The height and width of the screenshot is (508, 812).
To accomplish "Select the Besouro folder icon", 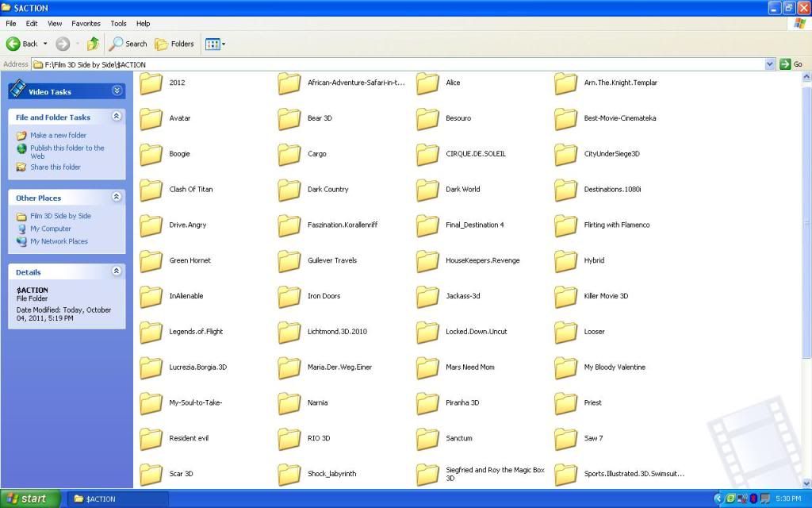I will click(427, 119).
